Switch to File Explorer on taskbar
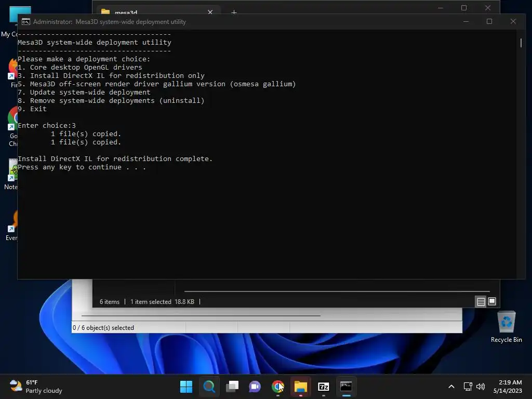Image resolution: width=532 pixels, height=399 pixels. point(301,387)
